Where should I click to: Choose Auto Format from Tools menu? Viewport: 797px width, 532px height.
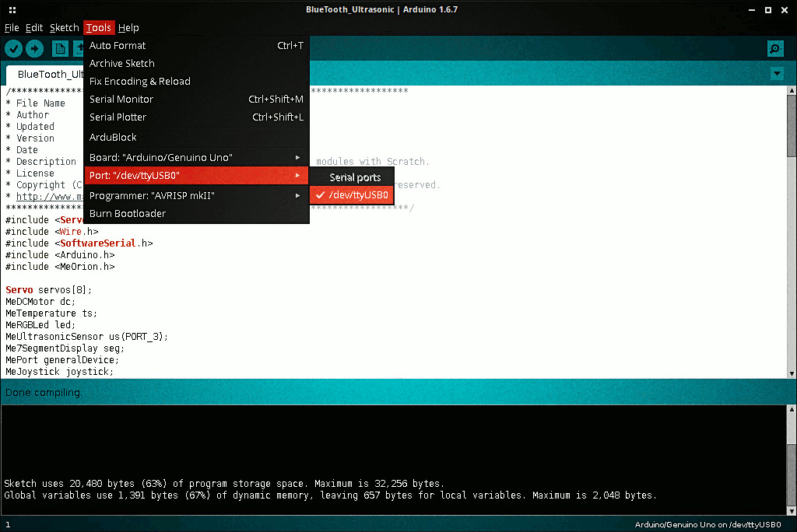pyautogui.click(x=196, y=45)
